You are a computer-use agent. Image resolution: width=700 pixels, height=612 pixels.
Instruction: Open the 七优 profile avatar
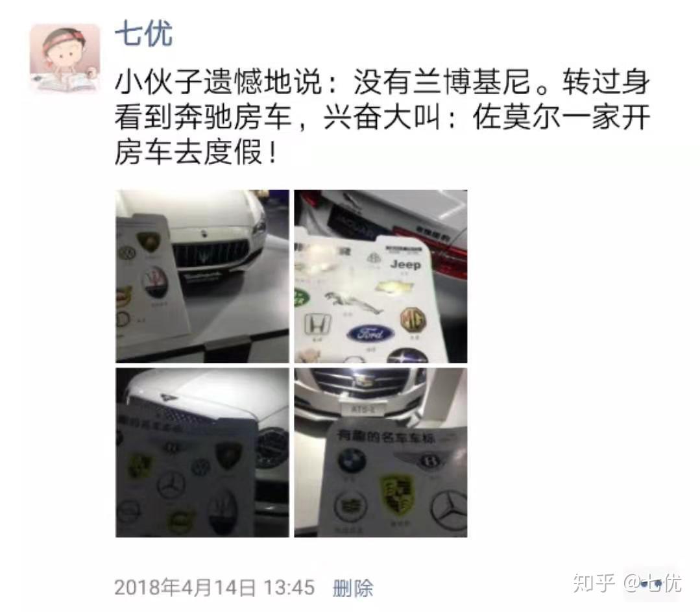pos(65,59)
